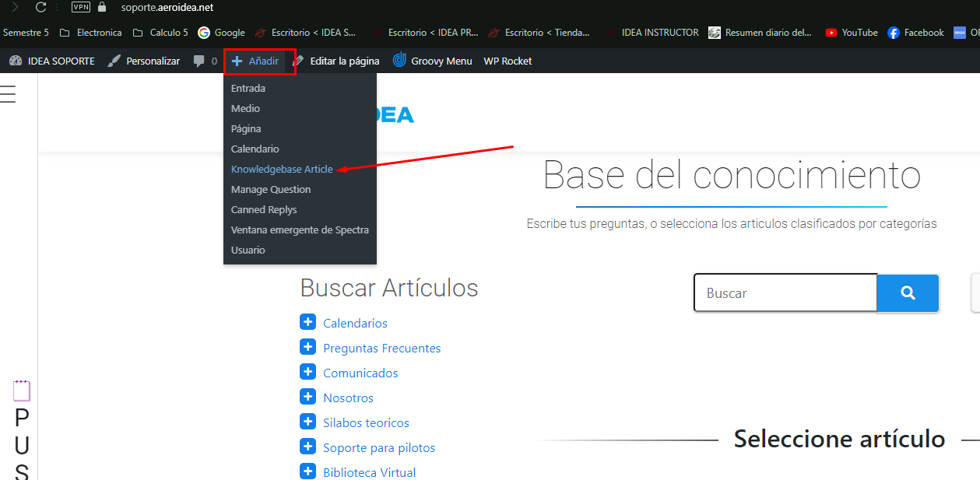Expand Silabos teoricos plus icon

[307, 422]
